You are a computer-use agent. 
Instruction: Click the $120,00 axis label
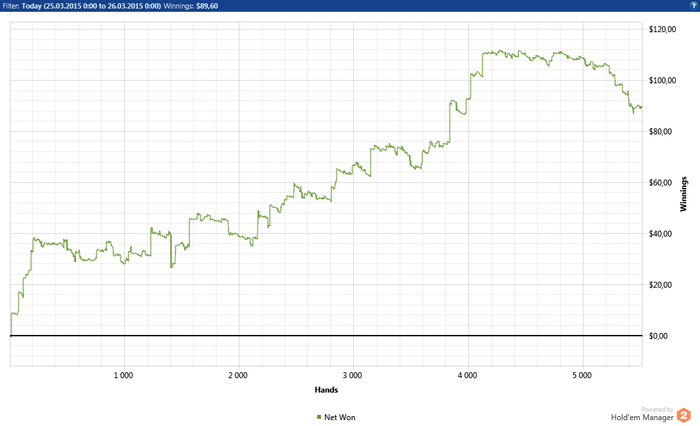point(662,29)
